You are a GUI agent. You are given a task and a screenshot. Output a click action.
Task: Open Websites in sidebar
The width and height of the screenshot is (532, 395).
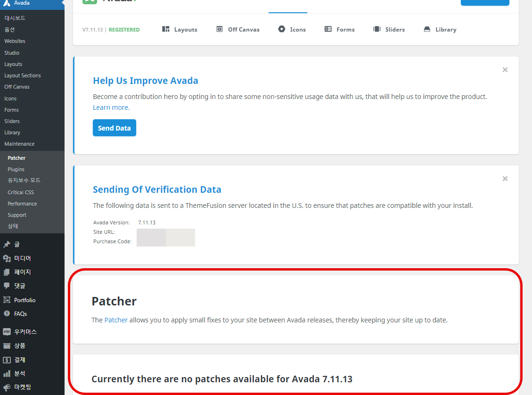[x=15, y=41]
